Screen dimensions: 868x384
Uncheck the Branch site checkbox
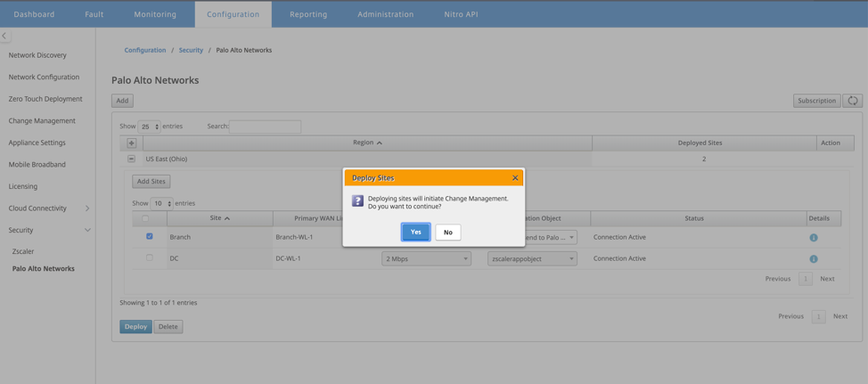[x=150, y=236]
